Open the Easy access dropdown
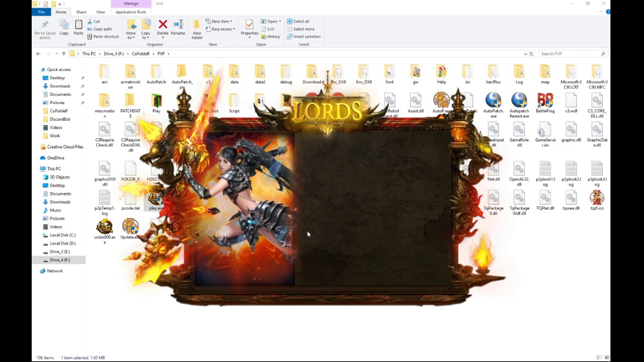The image size is (644, 362). pos(220,29)
